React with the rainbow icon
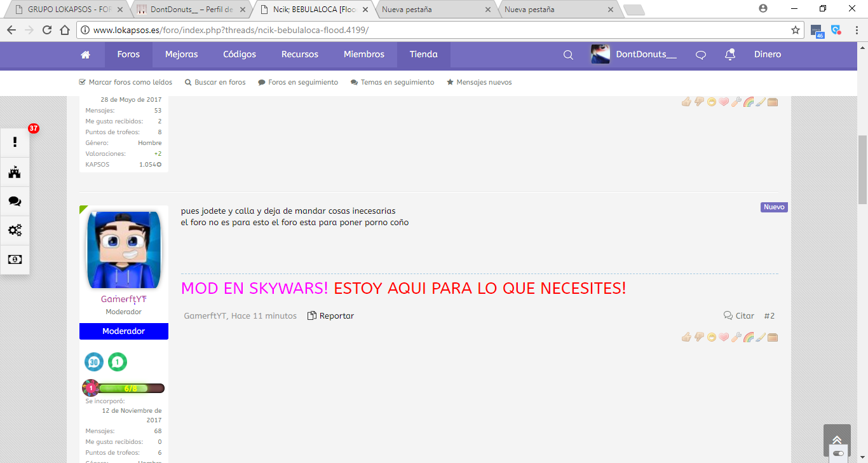Viewport: 868px width, 463px height. click(x=749, y=337)
